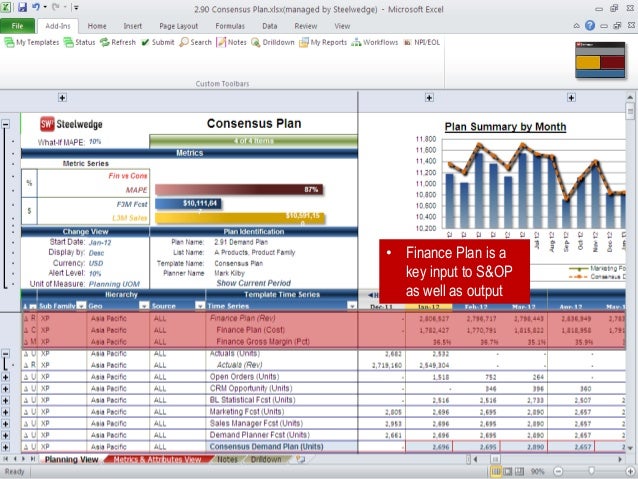Open the Review tab
This screenshot has height=479, width=638.
[306, 26]
